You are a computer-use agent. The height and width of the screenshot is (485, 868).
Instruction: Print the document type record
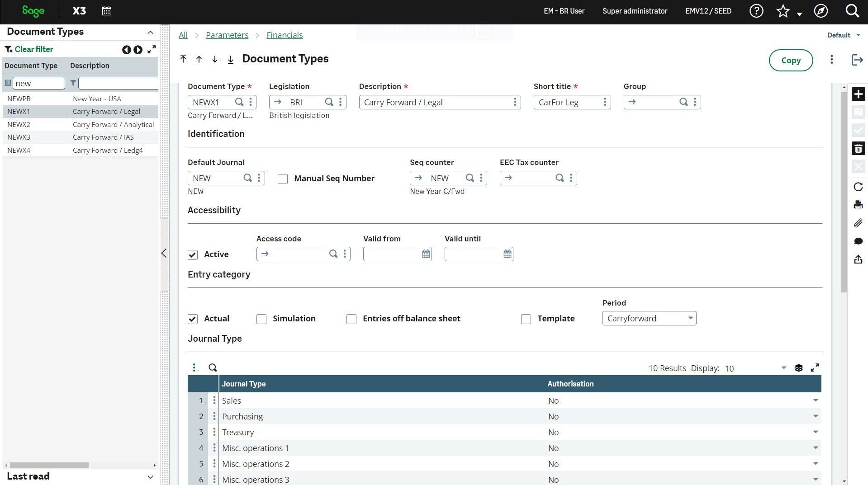tap(858, 205)
